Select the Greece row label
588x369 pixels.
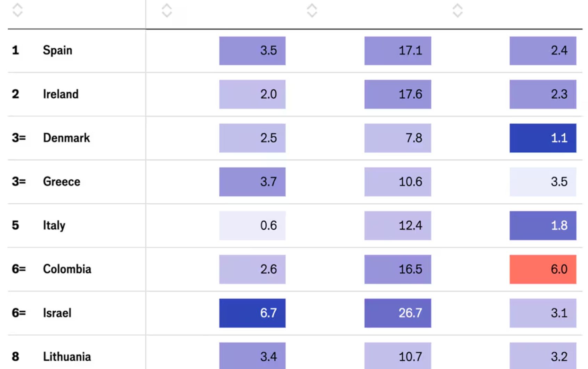coord(62,182)
